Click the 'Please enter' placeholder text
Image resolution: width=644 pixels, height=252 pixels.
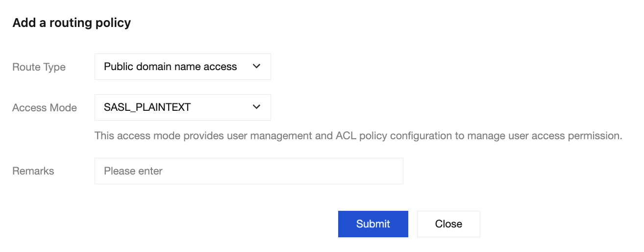pyautogui.click(x=133, y=171)
